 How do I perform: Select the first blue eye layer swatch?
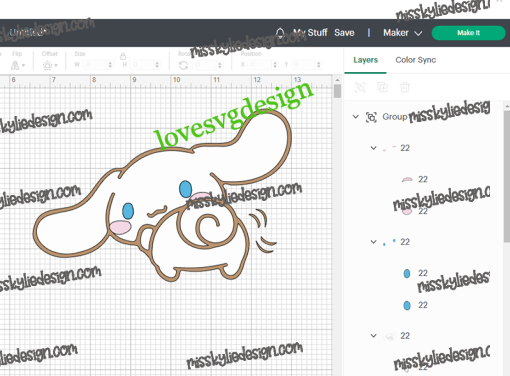(x=407, y=273)
